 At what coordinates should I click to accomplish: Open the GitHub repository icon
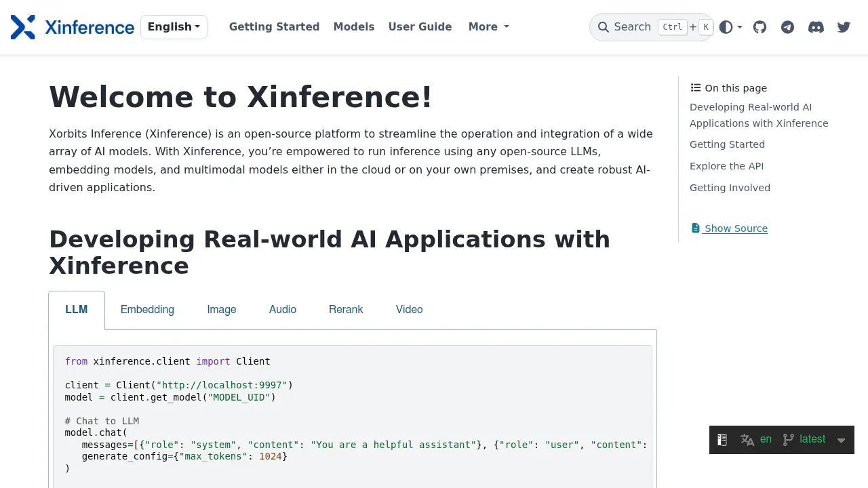(x=759, y=27)
